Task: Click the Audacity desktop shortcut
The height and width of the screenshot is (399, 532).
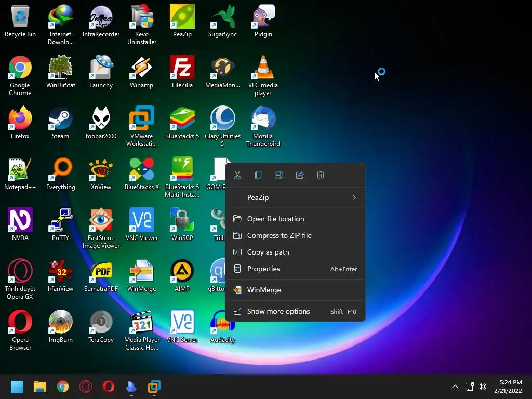Action: pos(222,326)
